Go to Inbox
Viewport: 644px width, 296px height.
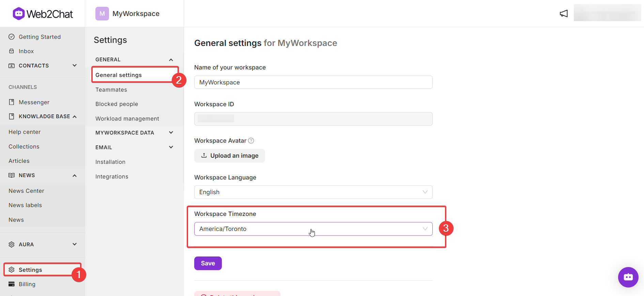[26, 51]
